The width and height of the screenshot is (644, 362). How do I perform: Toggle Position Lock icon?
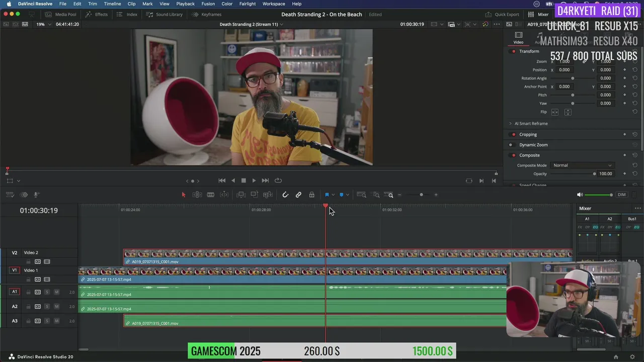(x=311, y=195)
